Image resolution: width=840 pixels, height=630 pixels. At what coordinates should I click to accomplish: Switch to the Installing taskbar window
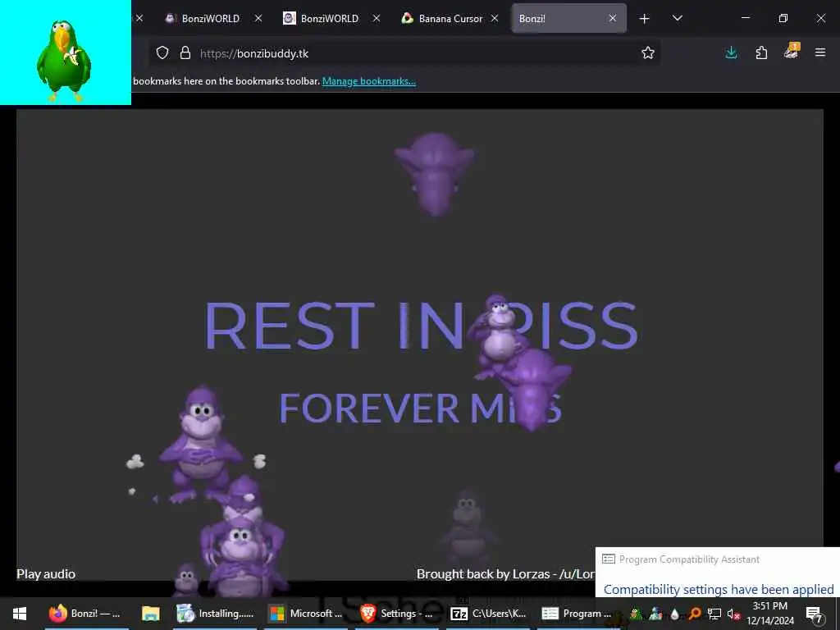(x=216, y=614)
